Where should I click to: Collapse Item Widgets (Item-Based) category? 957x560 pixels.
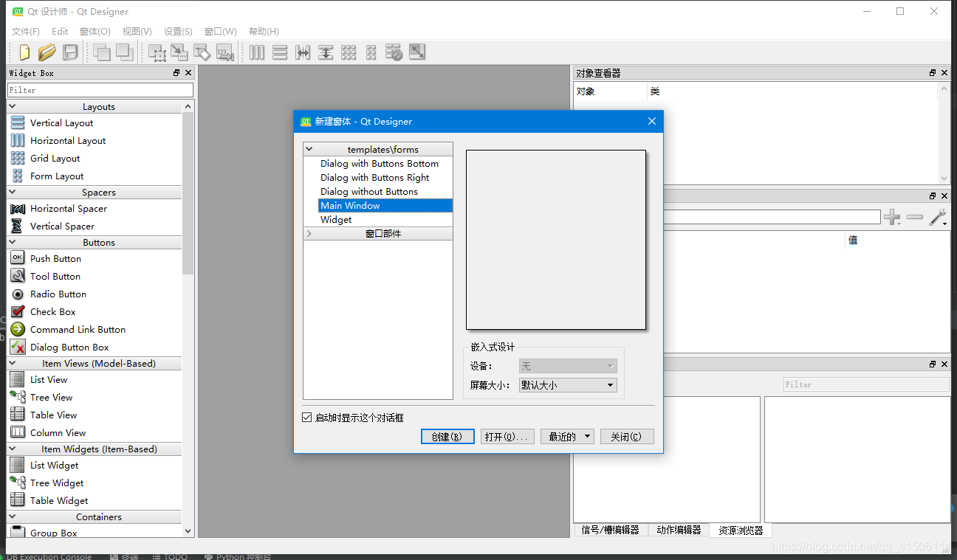pos(13,449)
